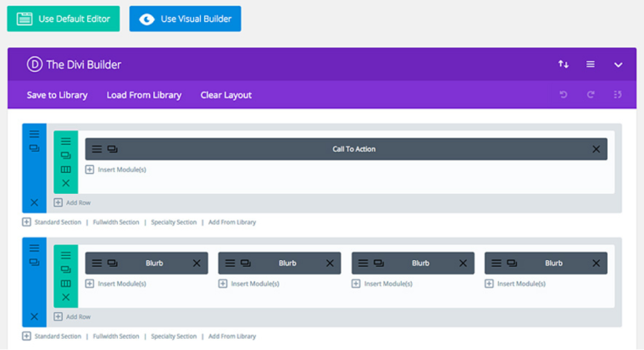644x350 pixels.
Task: Insert Module(s) under Call To Action
Action: 116,169
